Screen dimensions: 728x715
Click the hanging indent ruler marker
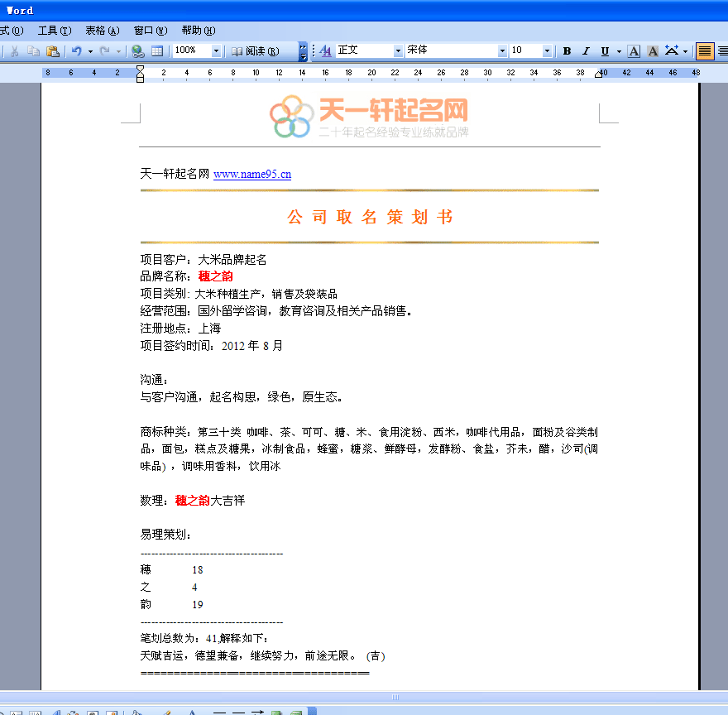[x=140, y=76]
